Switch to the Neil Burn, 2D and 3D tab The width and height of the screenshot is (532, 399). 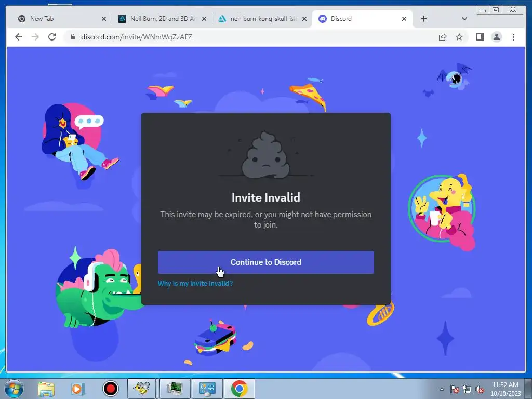click(162, 19)
